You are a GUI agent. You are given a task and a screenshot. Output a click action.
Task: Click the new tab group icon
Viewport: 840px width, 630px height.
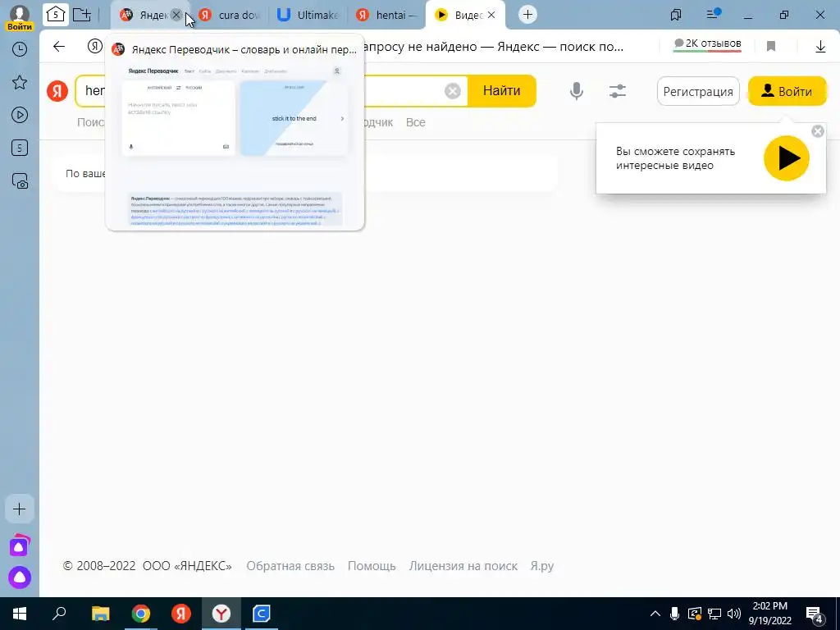(81, 15)
